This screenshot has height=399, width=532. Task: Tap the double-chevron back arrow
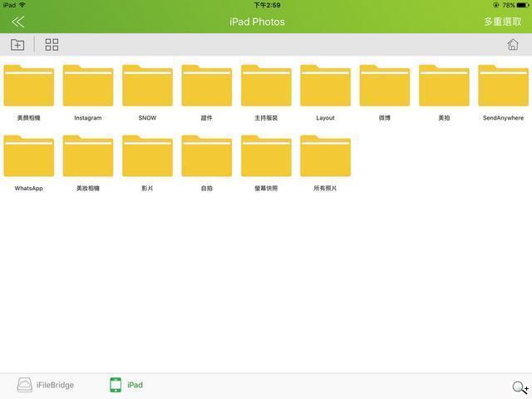(x=18, y=22)
